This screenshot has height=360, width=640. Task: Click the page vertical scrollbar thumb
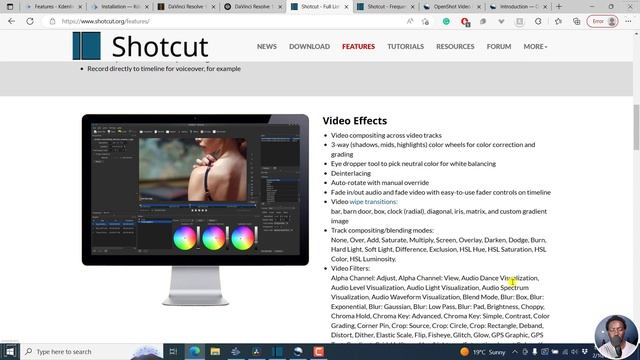tap(636, 127)
